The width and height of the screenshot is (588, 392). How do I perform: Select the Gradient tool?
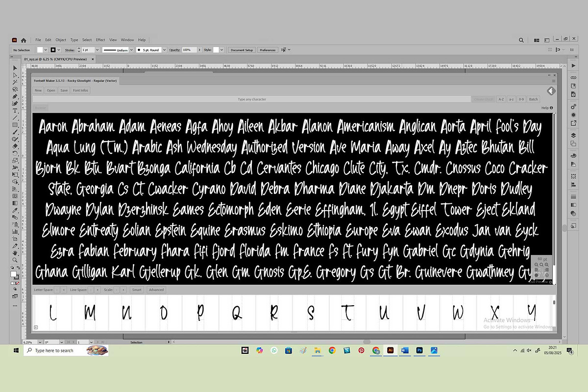pos(15,202)
